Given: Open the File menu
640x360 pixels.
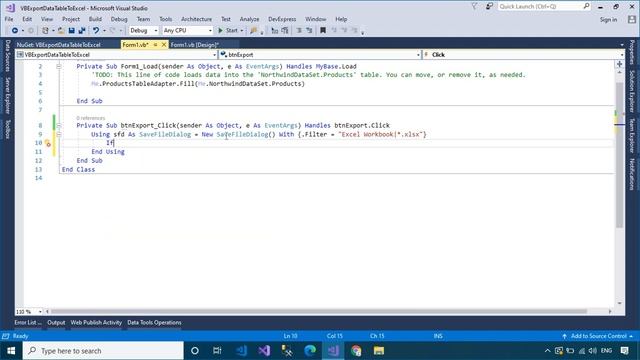Looking at the screenshot, I should click(x=9, y=19).
